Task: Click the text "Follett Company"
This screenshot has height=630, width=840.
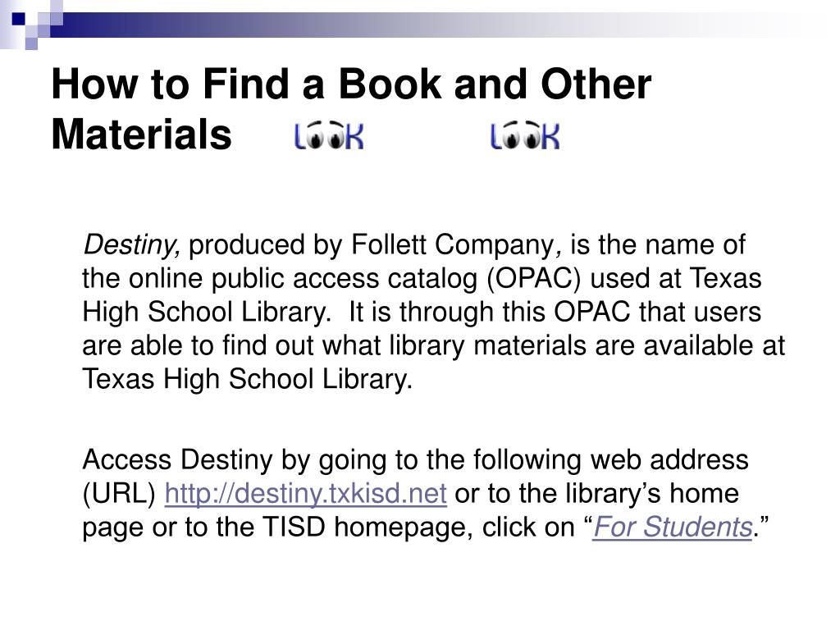Action: pyautogui.click(x=453, y=245)
